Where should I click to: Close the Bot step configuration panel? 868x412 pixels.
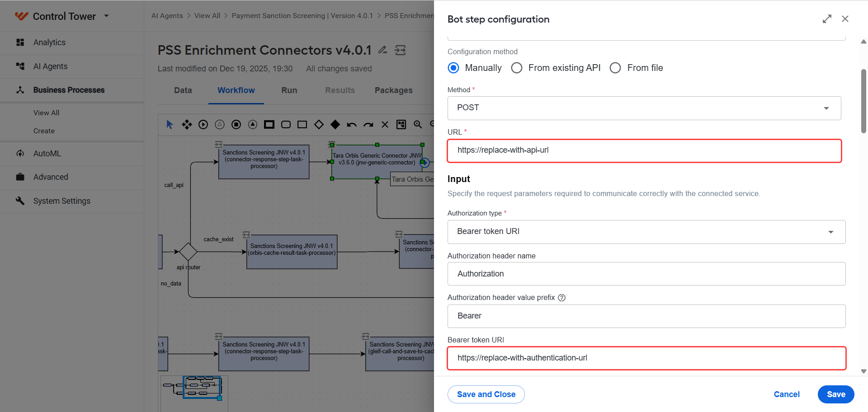[845, 19]
